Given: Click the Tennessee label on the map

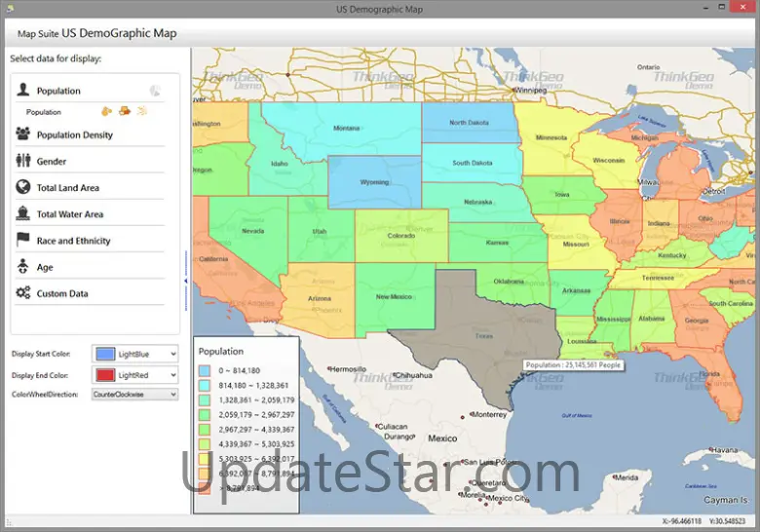Looking at the screenshot, I should pyautogui.click(x=658, y=278).
